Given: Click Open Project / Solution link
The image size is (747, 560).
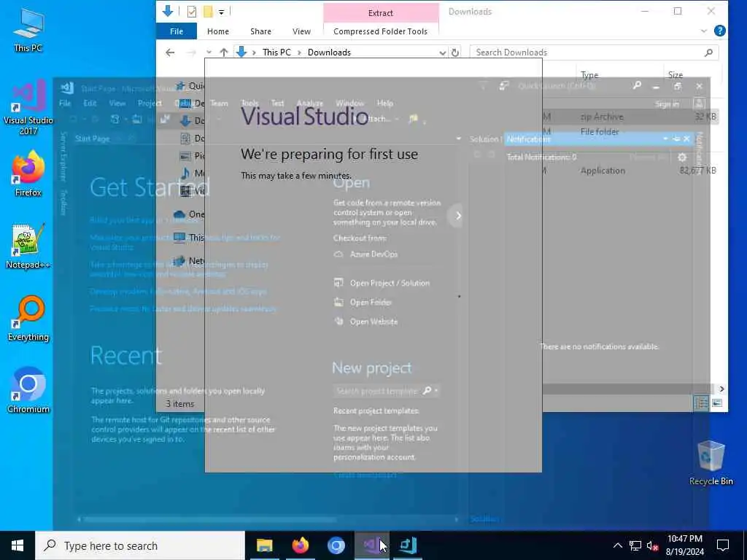Looking at the screenshot, I should point(390,283).
